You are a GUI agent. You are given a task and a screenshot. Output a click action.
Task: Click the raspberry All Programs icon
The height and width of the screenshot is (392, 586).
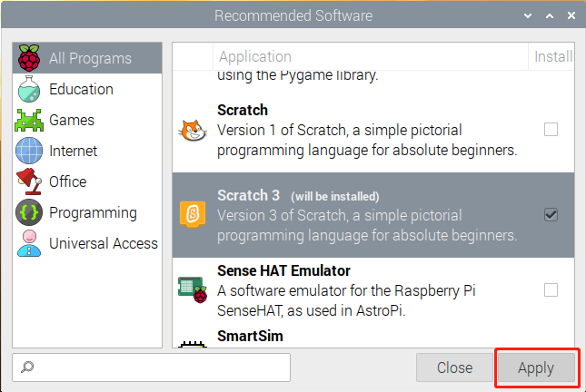coord(29,58)
